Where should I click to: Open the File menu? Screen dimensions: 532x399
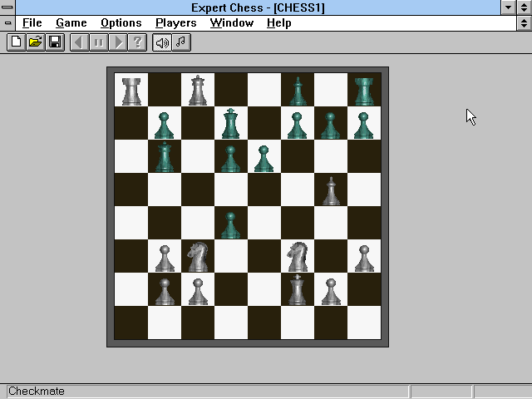[32, 22]
